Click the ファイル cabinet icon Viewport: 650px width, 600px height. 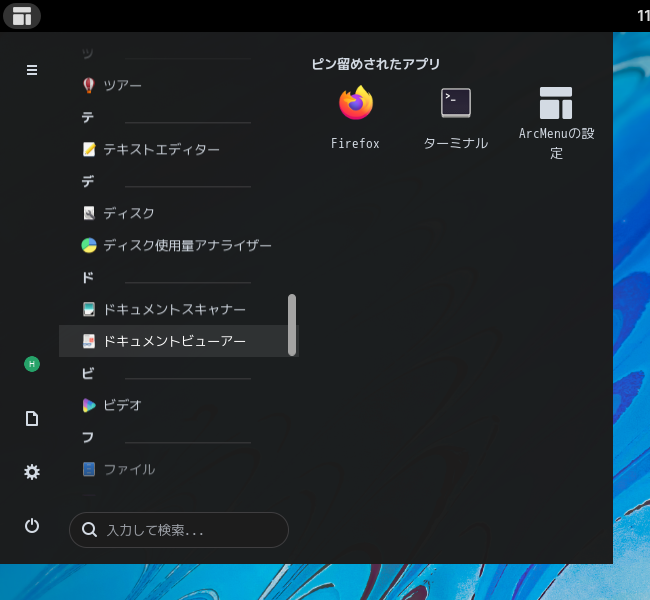pyautogui.click(x=89, y=469)
